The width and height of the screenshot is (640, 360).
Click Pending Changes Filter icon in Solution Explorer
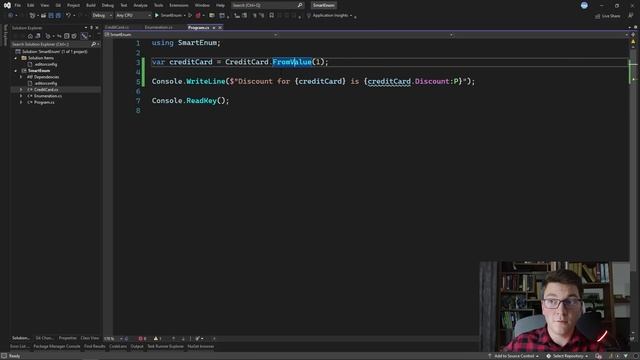pos(49,36)
